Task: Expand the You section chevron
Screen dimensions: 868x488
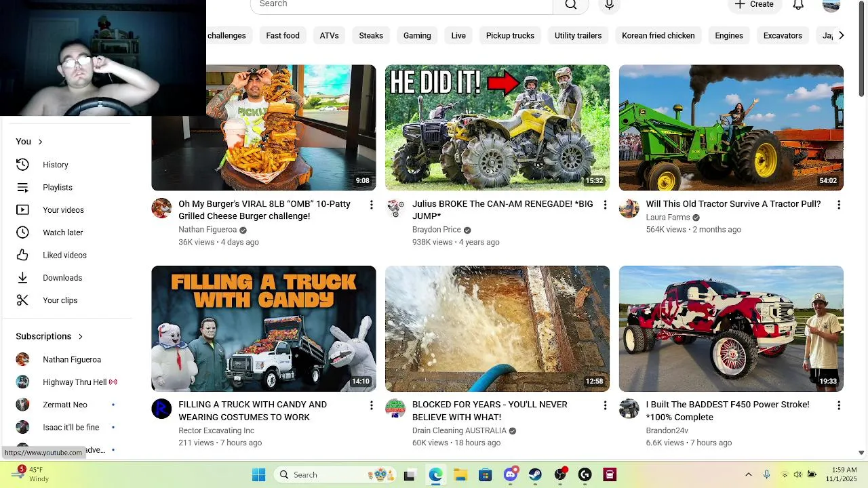Action: 40,142
